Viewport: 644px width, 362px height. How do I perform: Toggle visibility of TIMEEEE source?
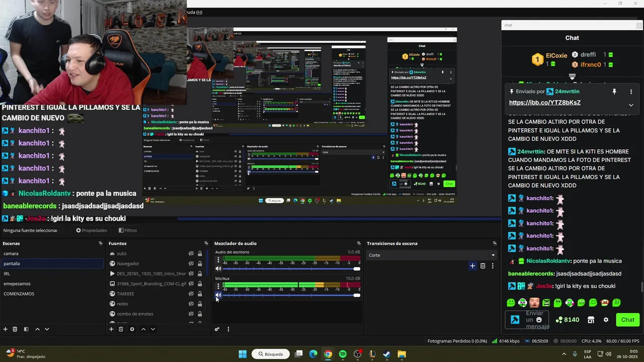(x=191, y=294)
